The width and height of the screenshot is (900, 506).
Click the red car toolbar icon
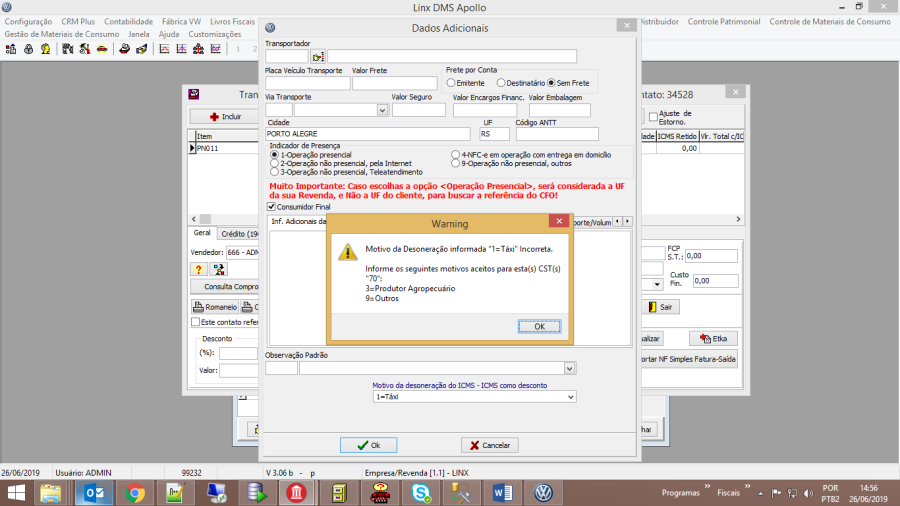pos(102,49)
